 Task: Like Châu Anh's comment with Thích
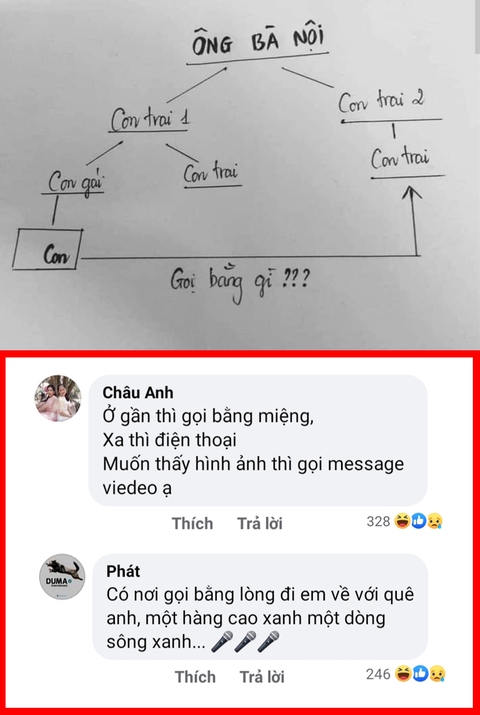pyautogui.click(x=192, y=523)
